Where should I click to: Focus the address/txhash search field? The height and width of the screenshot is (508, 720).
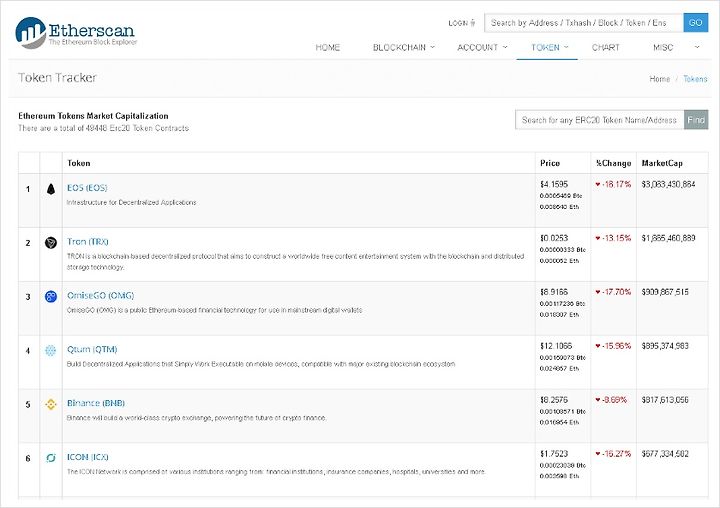tap(584, 23)
